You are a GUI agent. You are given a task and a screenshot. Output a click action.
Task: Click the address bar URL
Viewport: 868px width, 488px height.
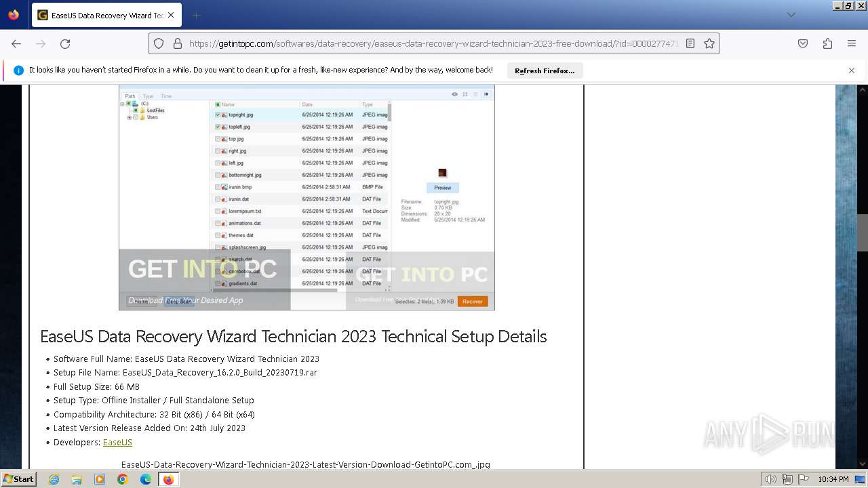[x=434, y=43]
